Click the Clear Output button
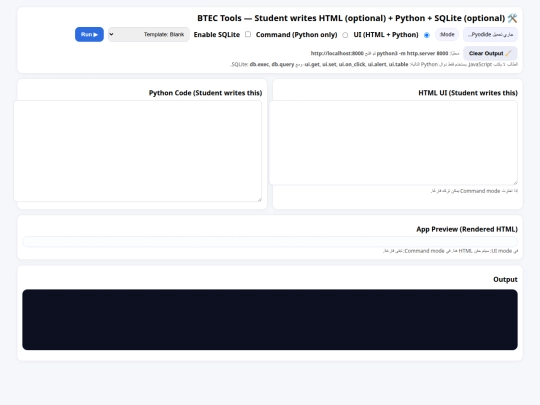The image size is (540, 405). (x=490, y=53)
